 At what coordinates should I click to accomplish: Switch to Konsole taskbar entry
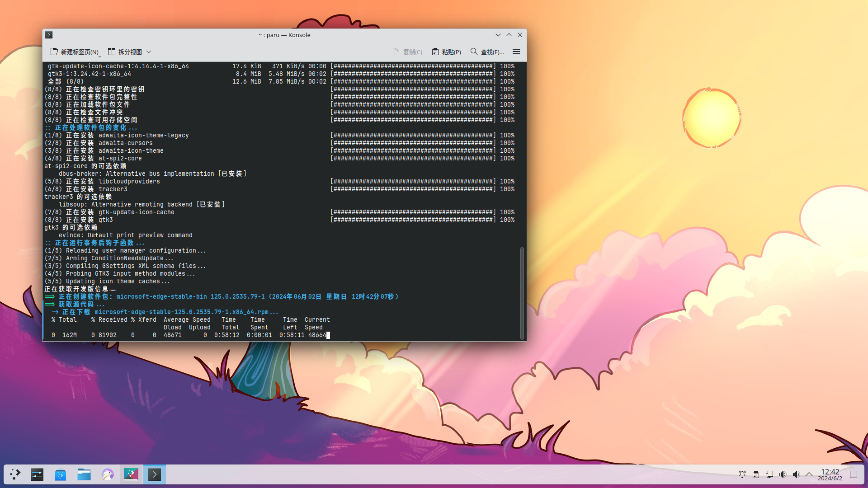(x=155, y=474)
